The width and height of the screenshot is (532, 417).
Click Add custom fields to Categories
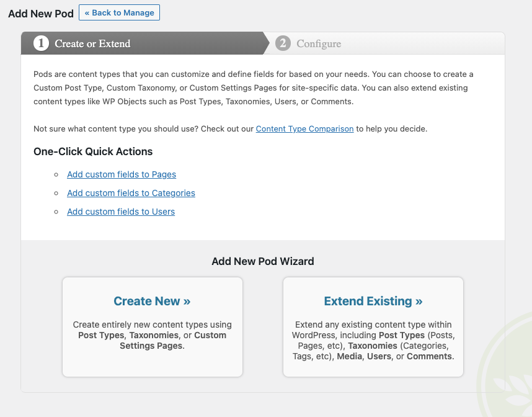click(x=131, y=193)
